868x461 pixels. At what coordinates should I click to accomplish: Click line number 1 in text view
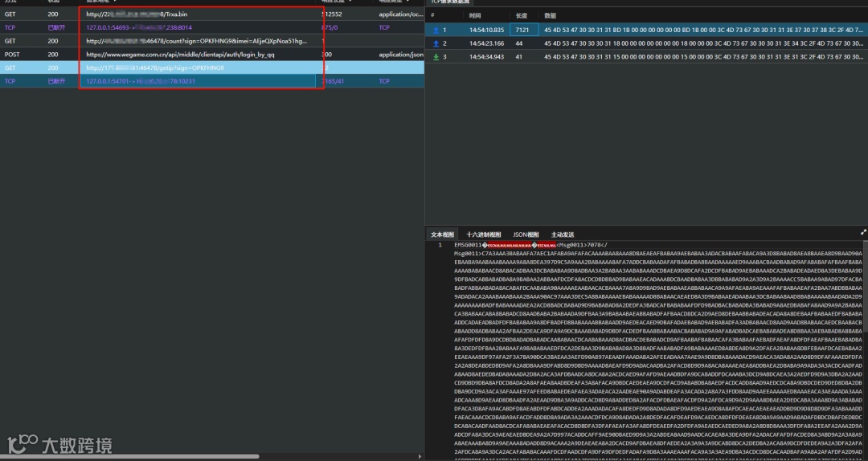[440, 245]
